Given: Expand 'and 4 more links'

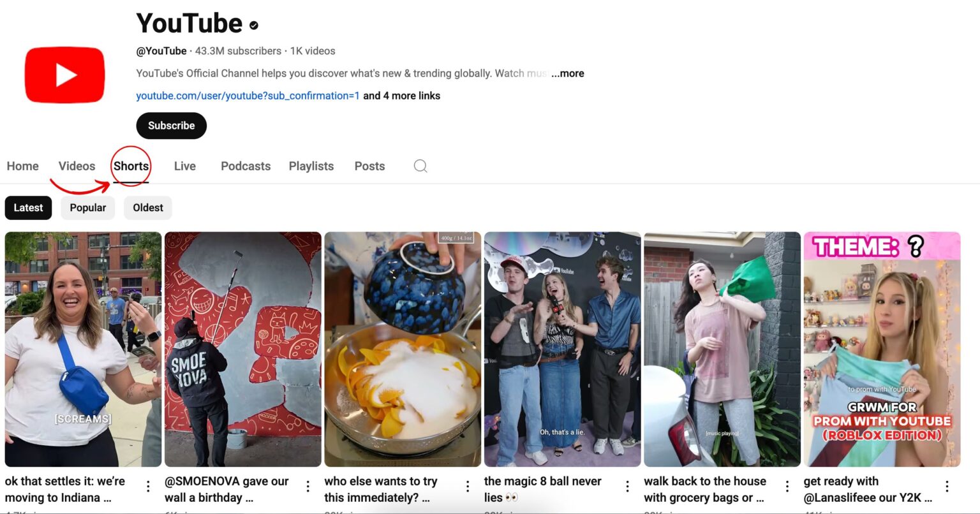Looking at the screenshot, I should (401, 96).
